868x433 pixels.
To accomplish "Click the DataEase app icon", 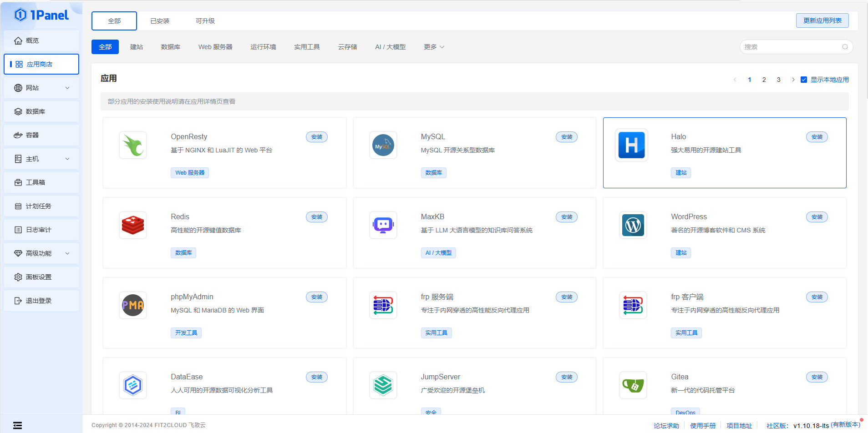I will point(133,385).
